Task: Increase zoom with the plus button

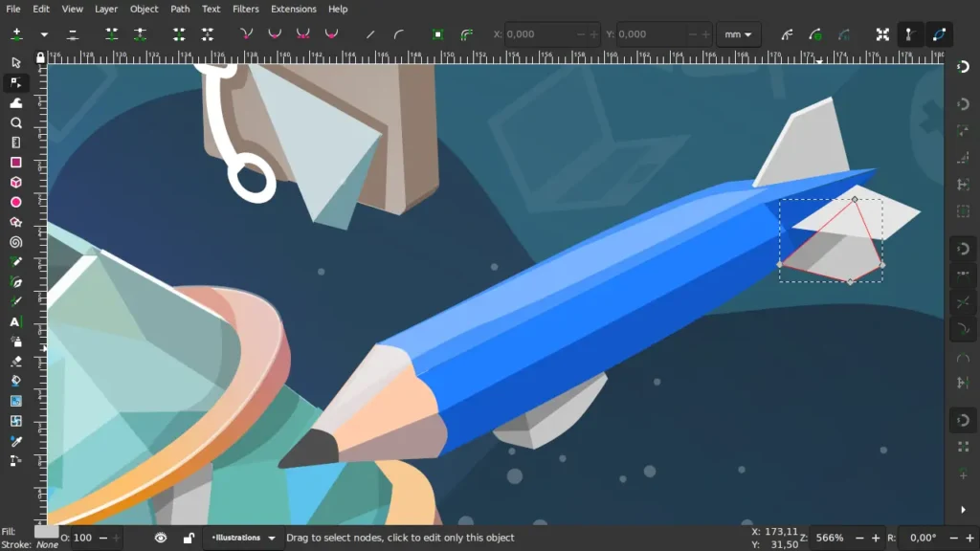Action: [x=876, y=538]
